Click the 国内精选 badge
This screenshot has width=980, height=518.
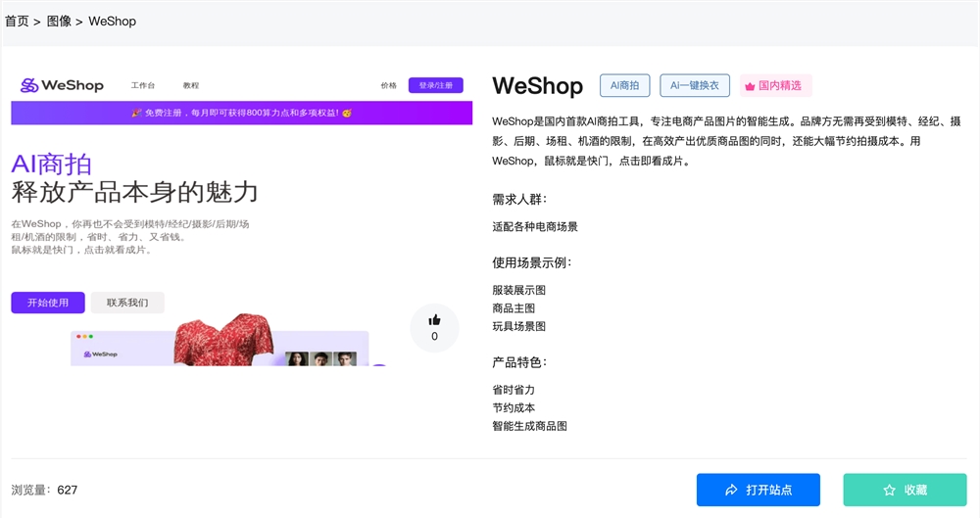(775, 85)
